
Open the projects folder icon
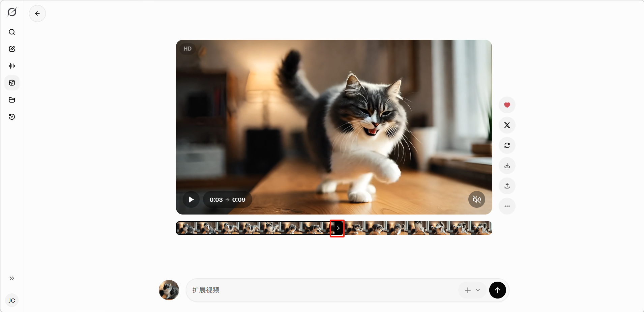pos(12,100)
